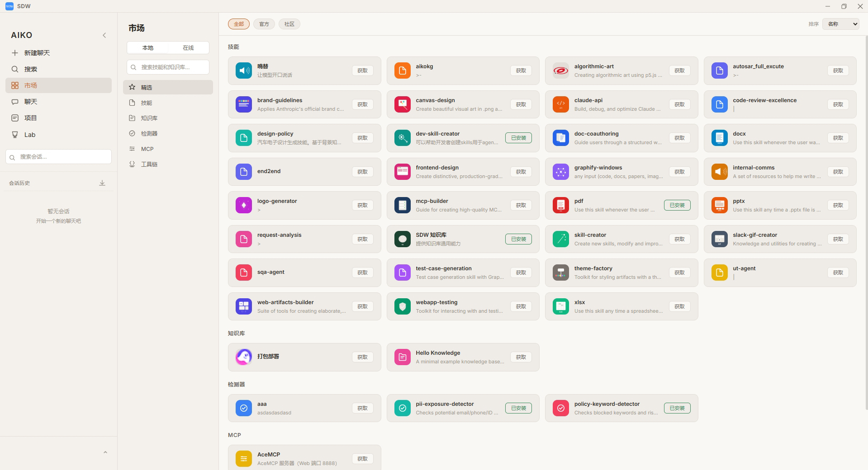This screenshot has height=470, width=868.
Task: Click the internal-comms megaphone icon
Action: click(719, 172)
